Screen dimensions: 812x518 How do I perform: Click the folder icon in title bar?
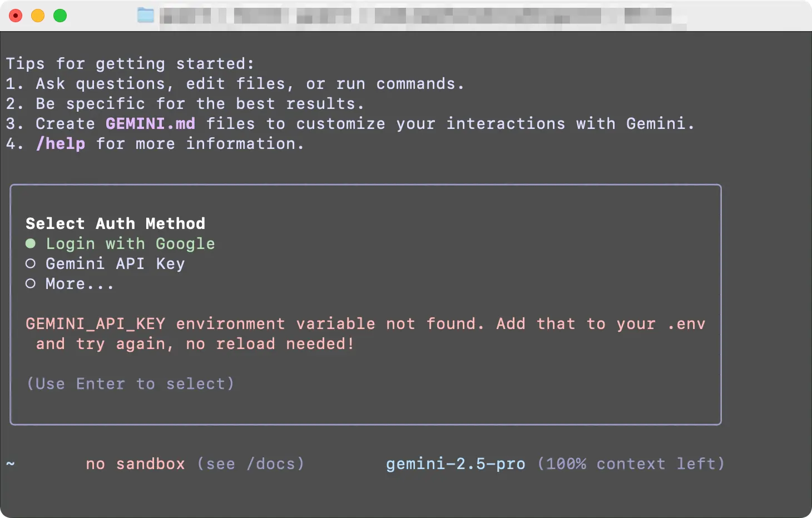coord(146,15)
